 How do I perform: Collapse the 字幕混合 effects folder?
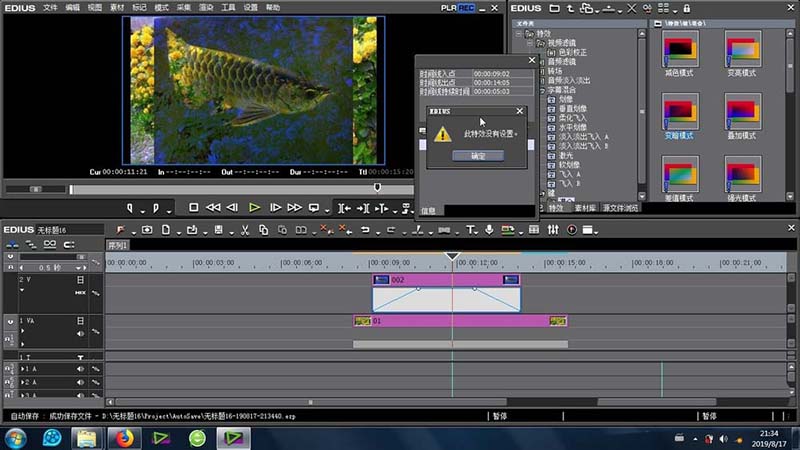tap(540, 88)
